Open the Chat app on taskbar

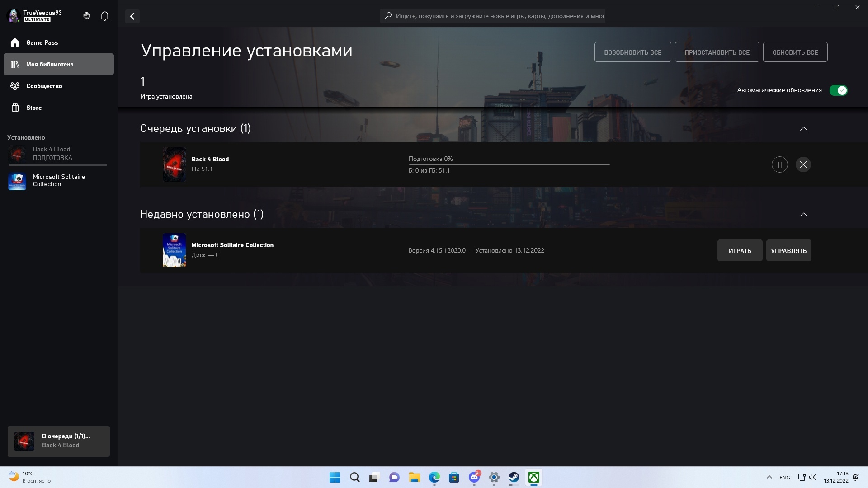pyautogui.click(x=394, y=477)
